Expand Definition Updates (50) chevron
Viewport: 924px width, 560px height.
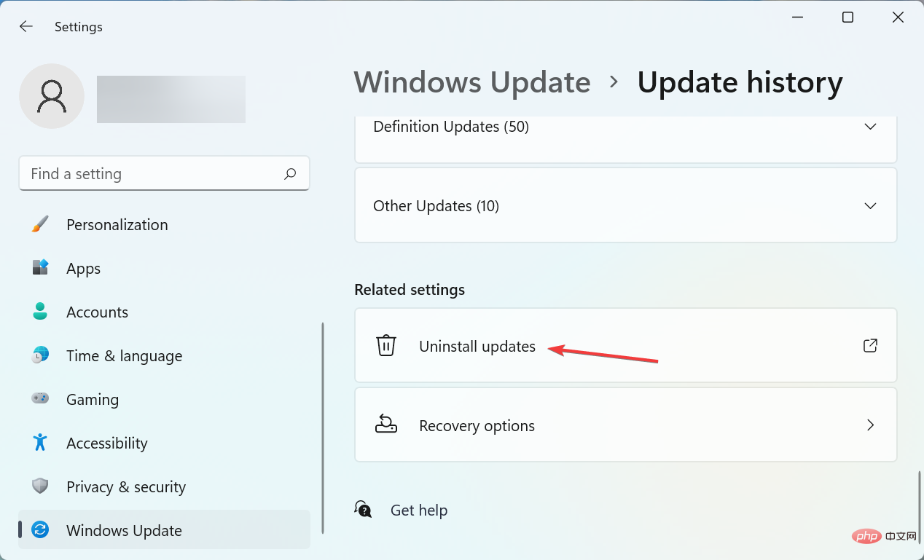(870, 127)
